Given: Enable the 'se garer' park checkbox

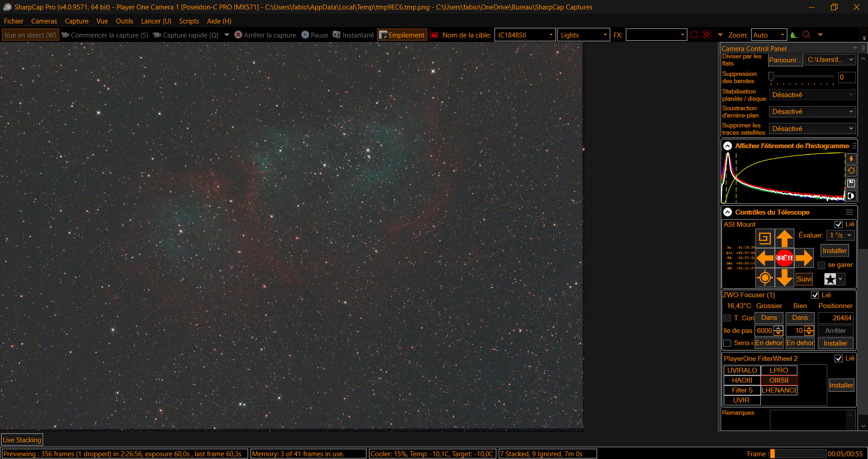Looking at the screenshot, I should click(821, 265).
